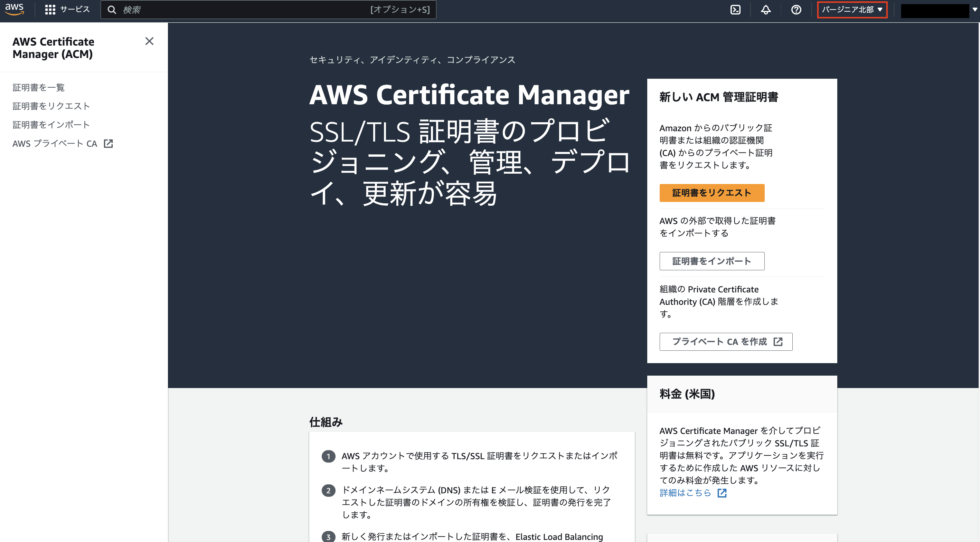Expand the account menu dropdown arrow
Screen dimensions: 980x542
tap(975, 10)
